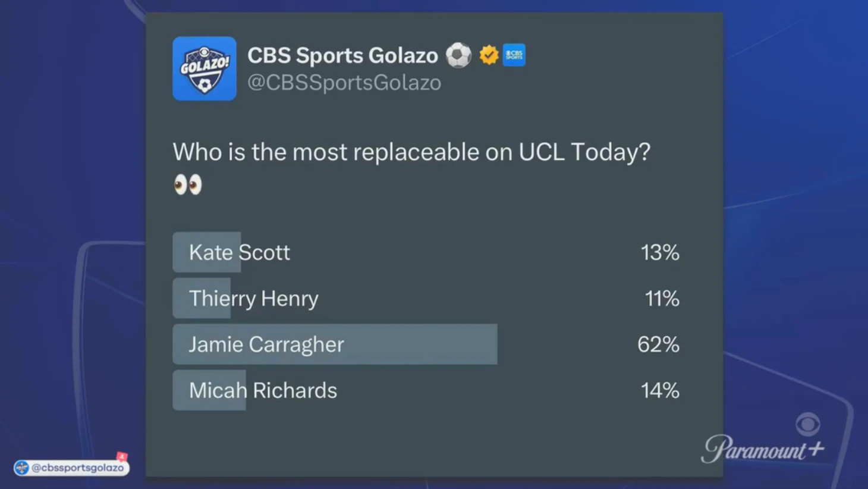Click the gold verified checkmark badge
The height and width of the screenshot is (489, 868).
coord(489,55)
